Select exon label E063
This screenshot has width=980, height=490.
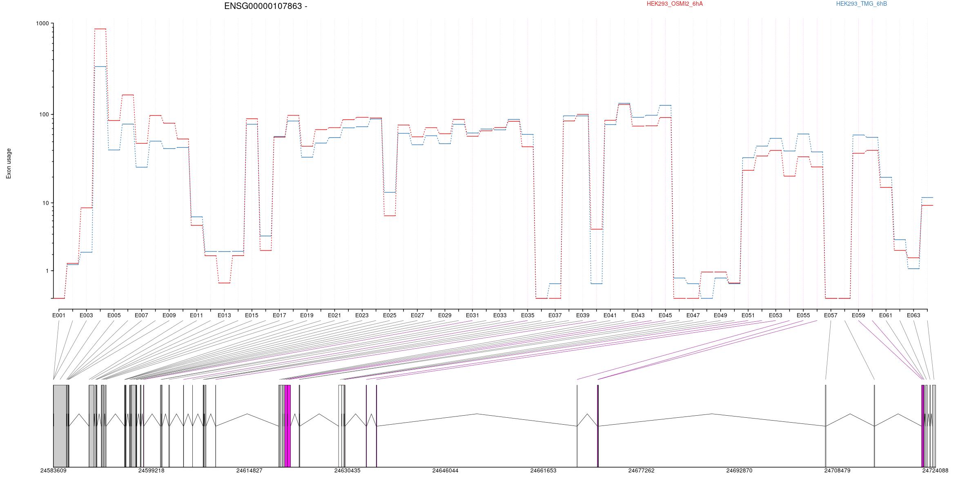pos(913,315)
